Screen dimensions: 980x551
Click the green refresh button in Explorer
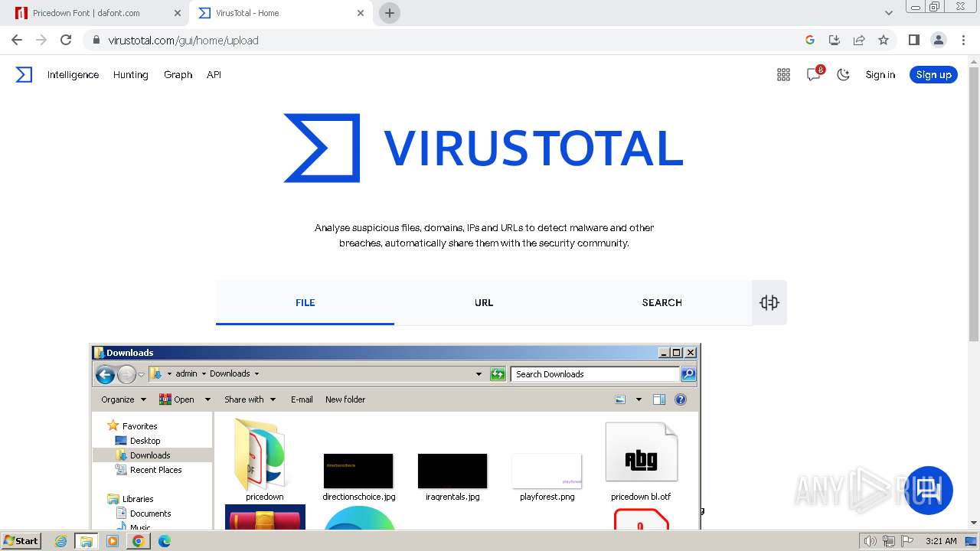point(498,374)
